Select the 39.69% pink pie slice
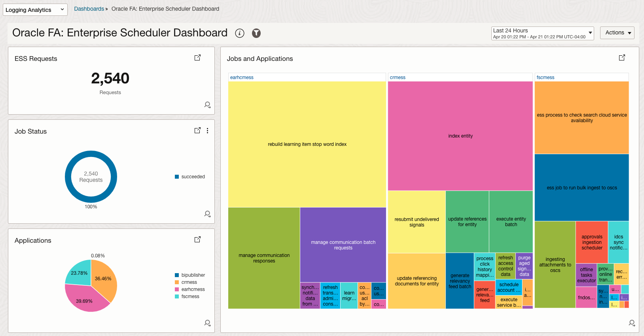 (x=84, y=300)
